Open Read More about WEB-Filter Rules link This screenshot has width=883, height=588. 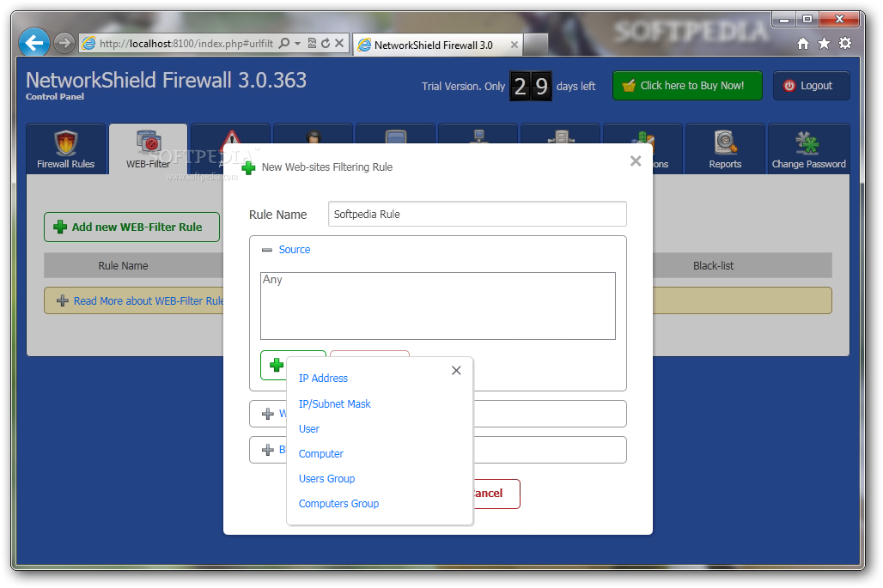[x=149, y=301]
